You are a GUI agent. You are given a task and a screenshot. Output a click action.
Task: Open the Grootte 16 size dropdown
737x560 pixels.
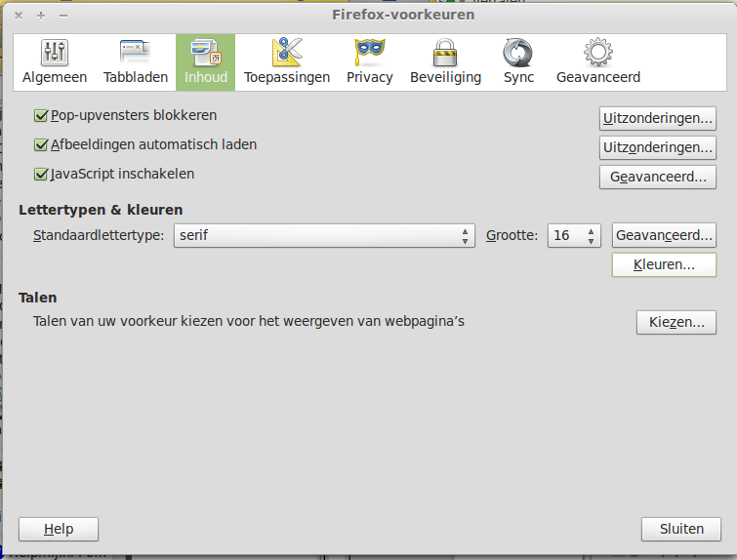[574, 235]
